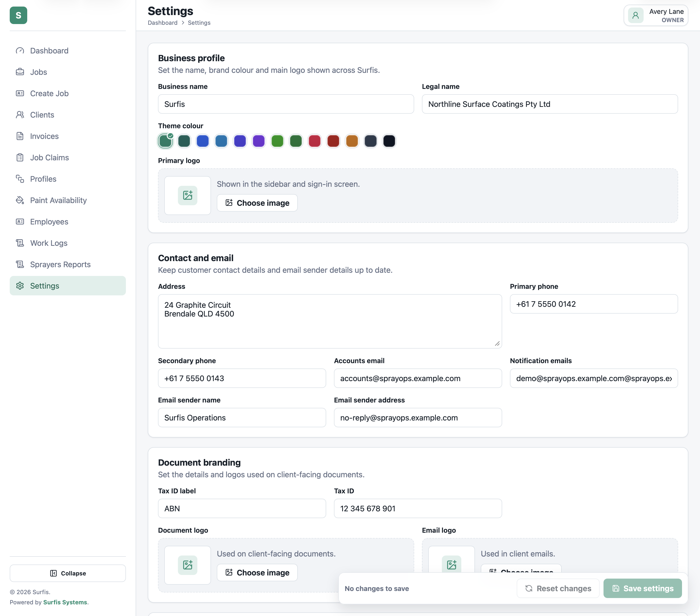Pick the crimson red theme colour swatch

[x=314, y=141]
